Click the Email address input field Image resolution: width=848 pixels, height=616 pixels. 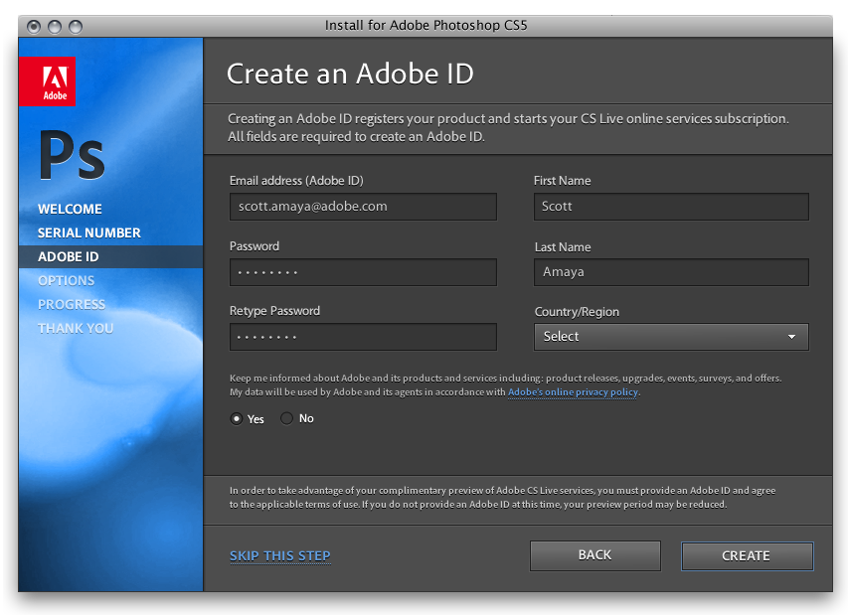click(x=363, y=207)
